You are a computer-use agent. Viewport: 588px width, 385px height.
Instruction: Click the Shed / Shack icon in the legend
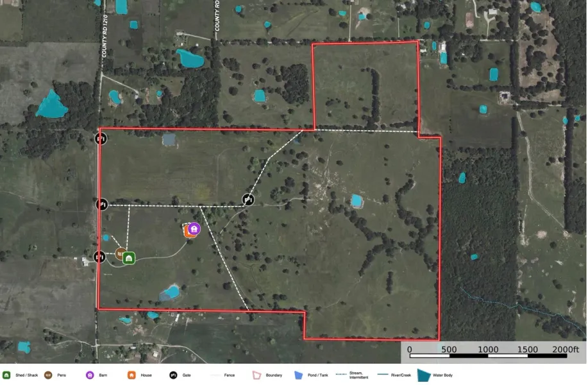[x=6, y=375]
